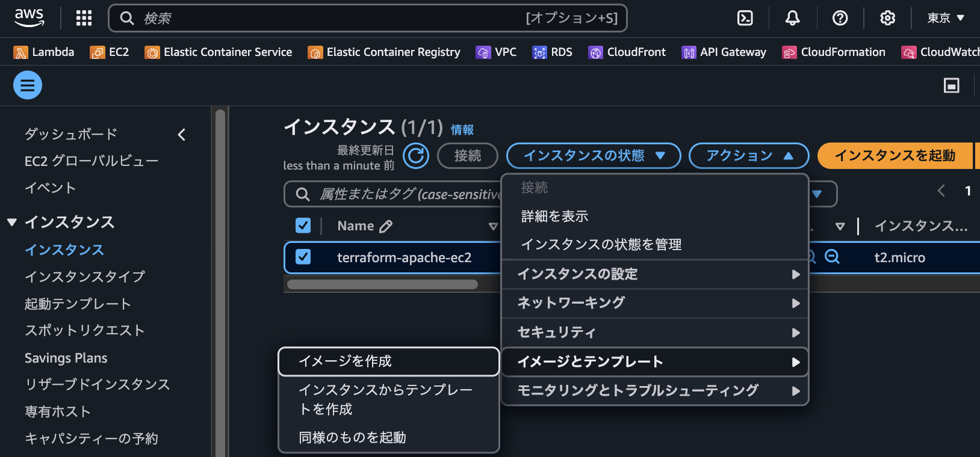980x457 pixels.
Task: Refresh the instances list
Action: click(416, 156)
